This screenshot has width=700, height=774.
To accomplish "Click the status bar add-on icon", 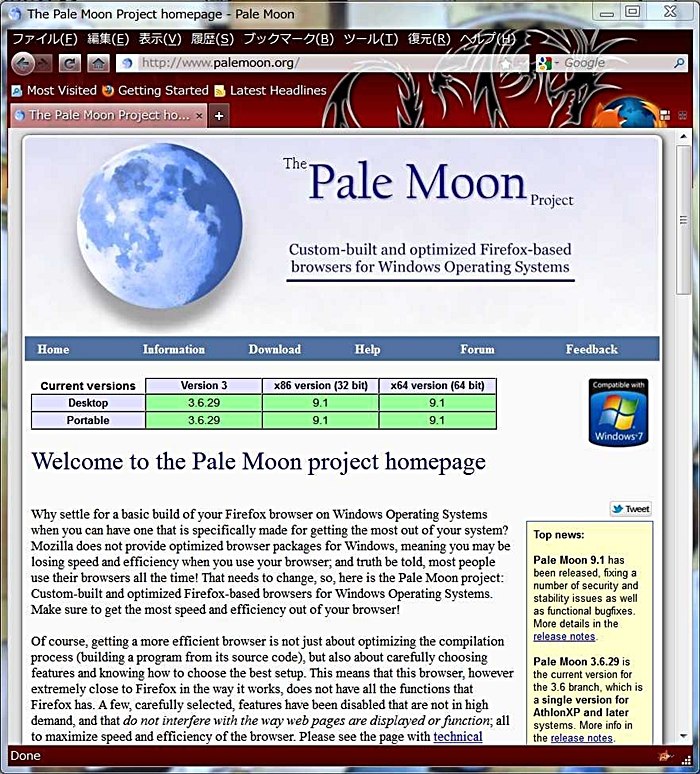I will [665, 756].
